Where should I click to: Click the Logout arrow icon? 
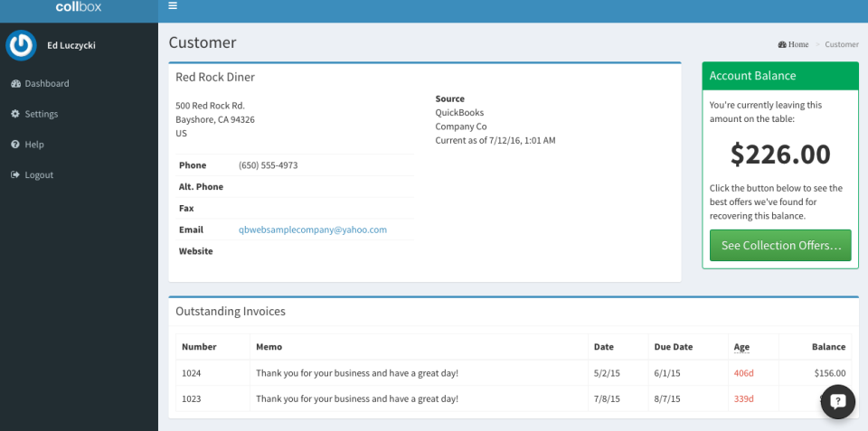click(15, 175)
